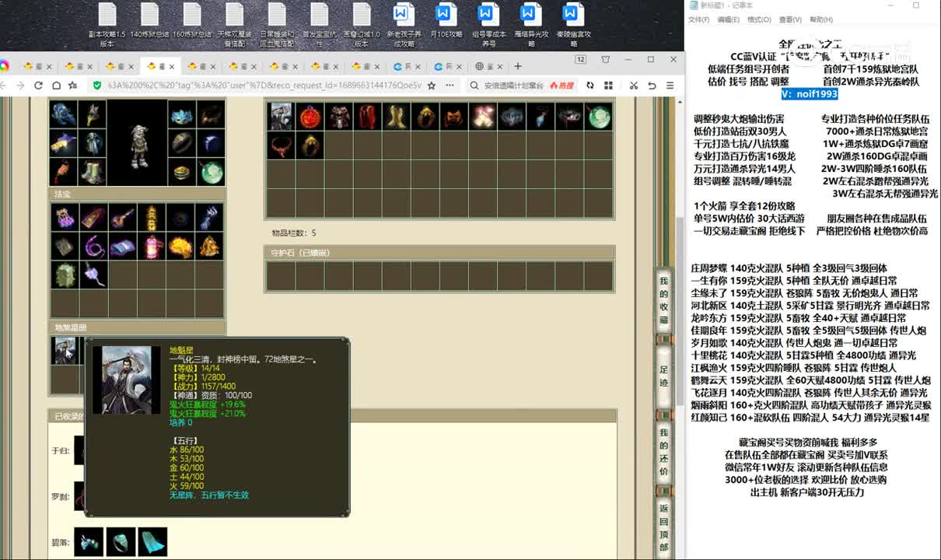The image size is (941, 560).
Task: Click the browser tab count 12 icon
Action: click(x=580, y=60)
